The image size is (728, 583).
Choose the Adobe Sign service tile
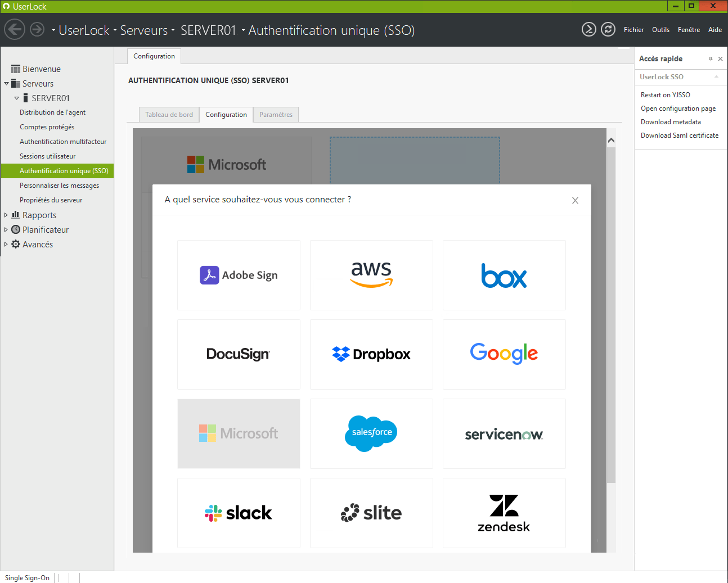point(239,275)
